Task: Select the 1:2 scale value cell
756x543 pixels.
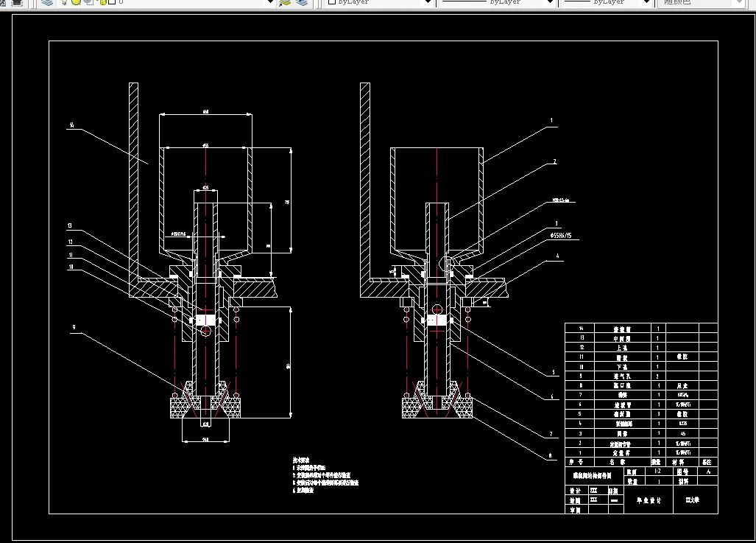Action: [657, 471]
